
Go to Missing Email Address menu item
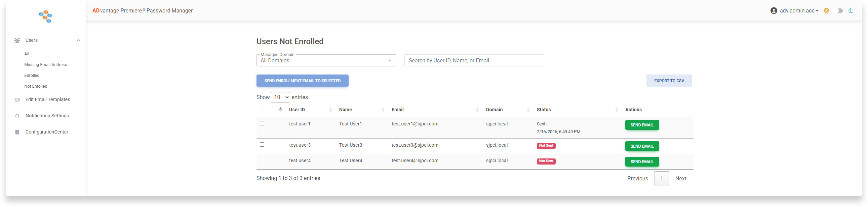click(x=45, y=65)
